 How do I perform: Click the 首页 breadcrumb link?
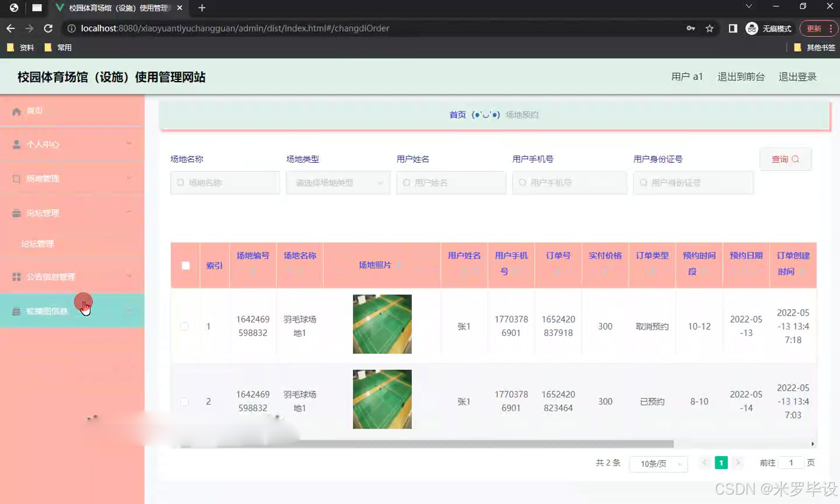(457, 115)
